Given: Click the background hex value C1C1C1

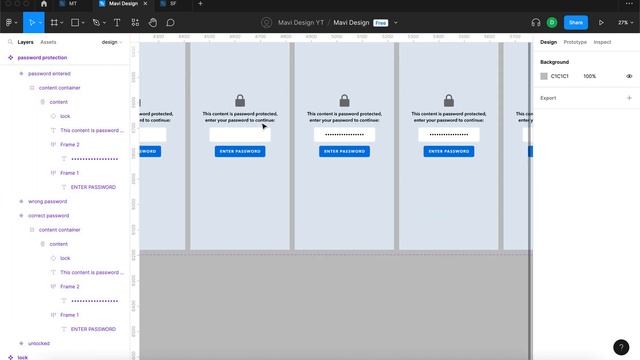Looking at the screenshot, I should click(559, 76).
